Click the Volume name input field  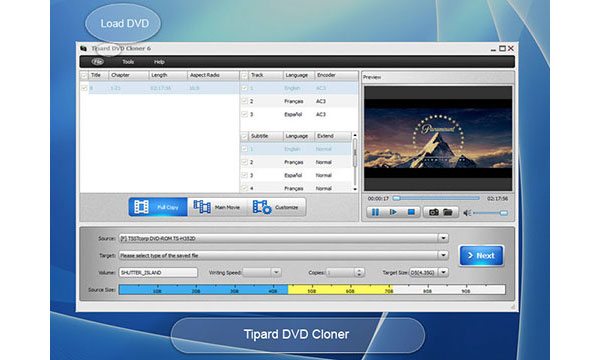click(x=158, y=272)
